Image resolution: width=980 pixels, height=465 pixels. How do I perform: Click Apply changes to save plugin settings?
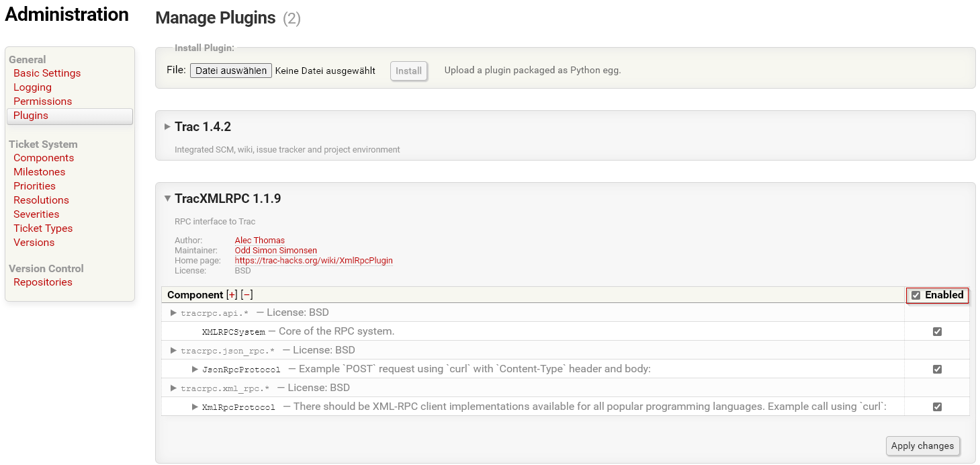click(923, 446)
